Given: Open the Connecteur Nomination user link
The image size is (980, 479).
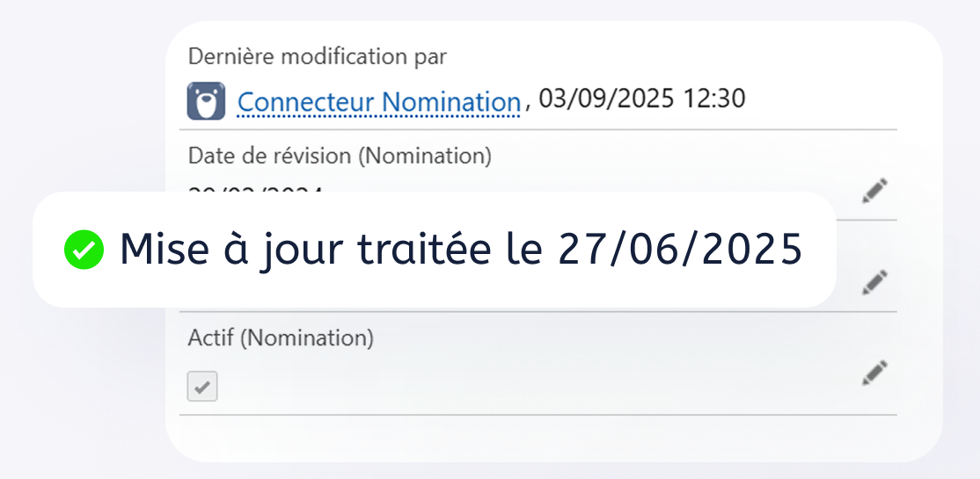Looking at the screenshot, I should click(x=378, y=102).
